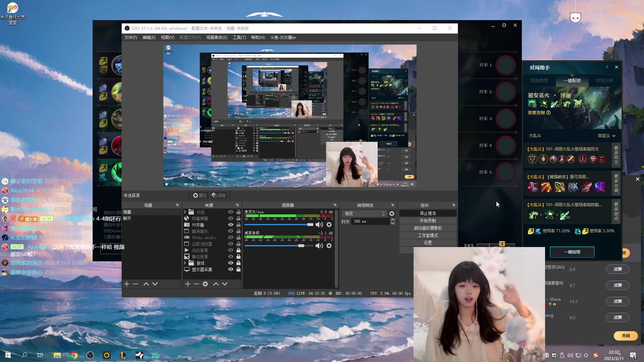Undock the 控件 panel via its popout icon
The image size is (644, 362).
point(454,205)
